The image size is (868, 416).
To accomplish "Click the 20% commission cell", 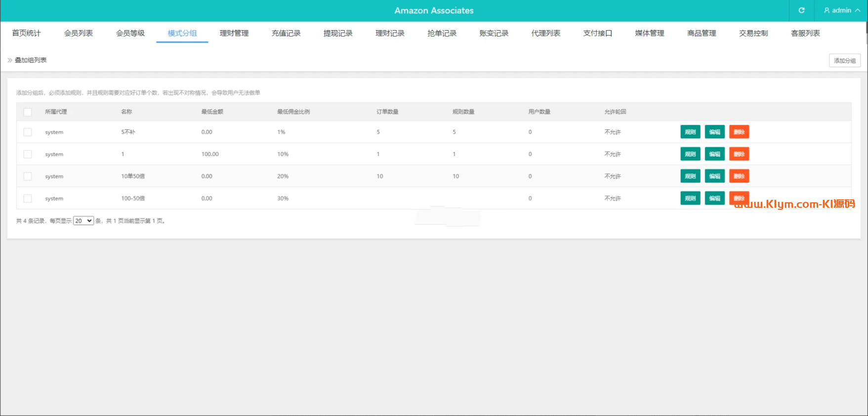I will 283,176.
